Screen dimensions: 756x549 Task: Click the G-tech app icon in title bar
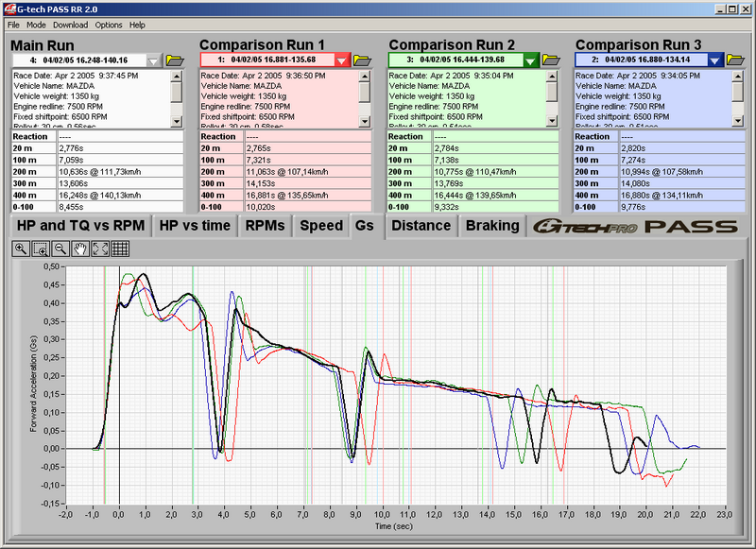coord(9,9)
